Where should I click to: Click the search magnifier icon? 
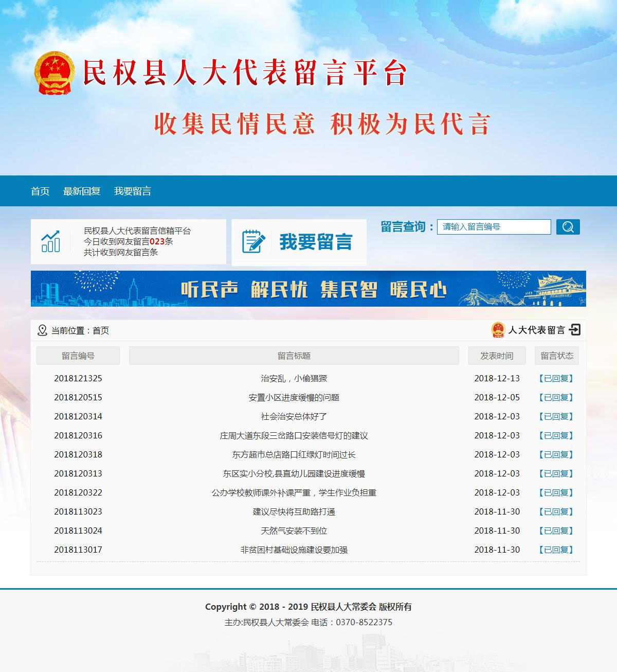568,226
